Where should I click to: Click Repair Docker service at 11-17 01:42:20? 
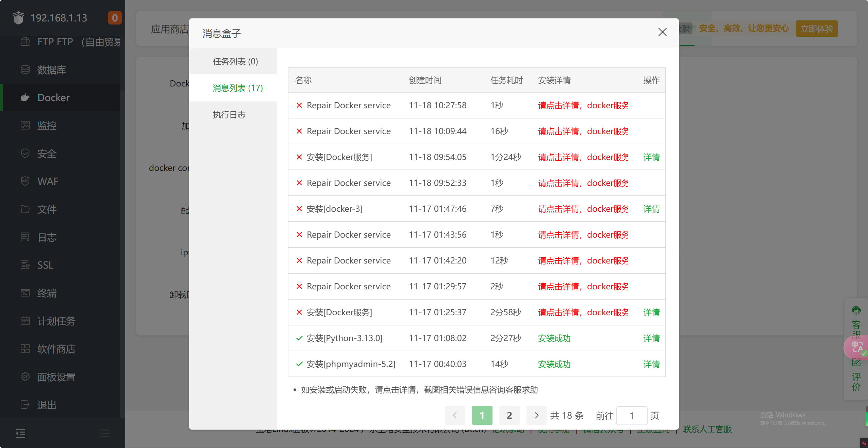point(349,260)
